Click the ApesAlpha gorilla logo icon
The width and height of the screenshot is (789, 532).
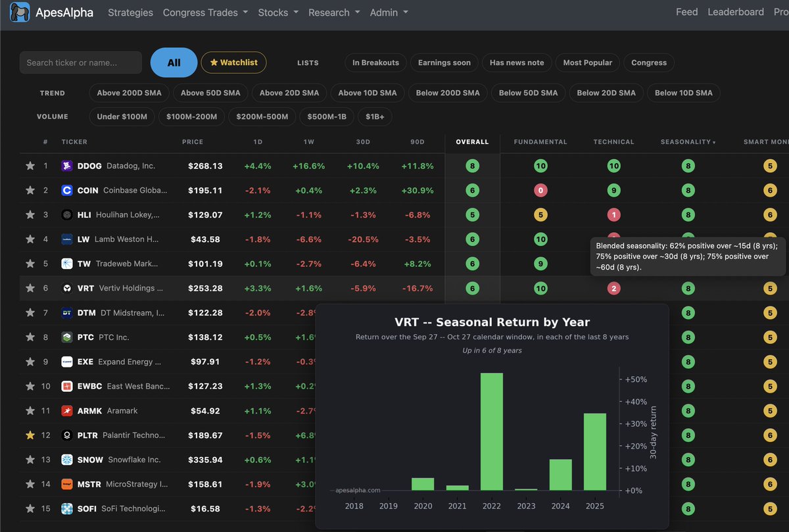tap(20, 12)
